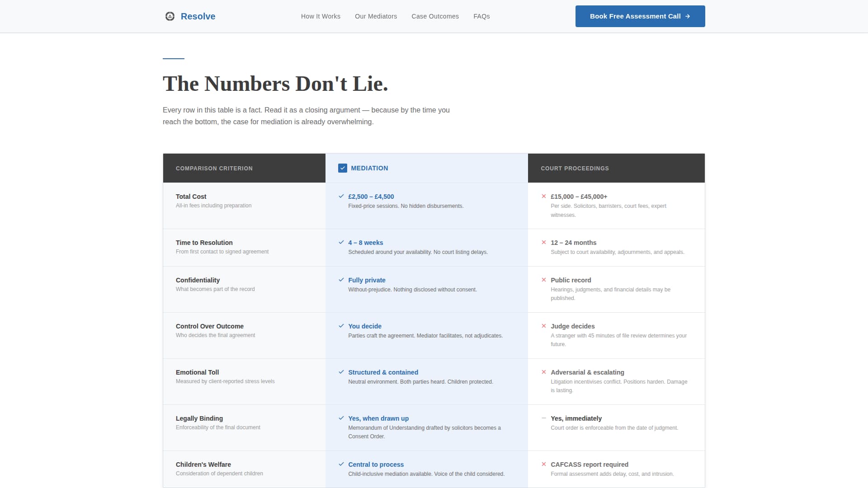Select the Total Cost row label
868x488 pixels.
191,197
